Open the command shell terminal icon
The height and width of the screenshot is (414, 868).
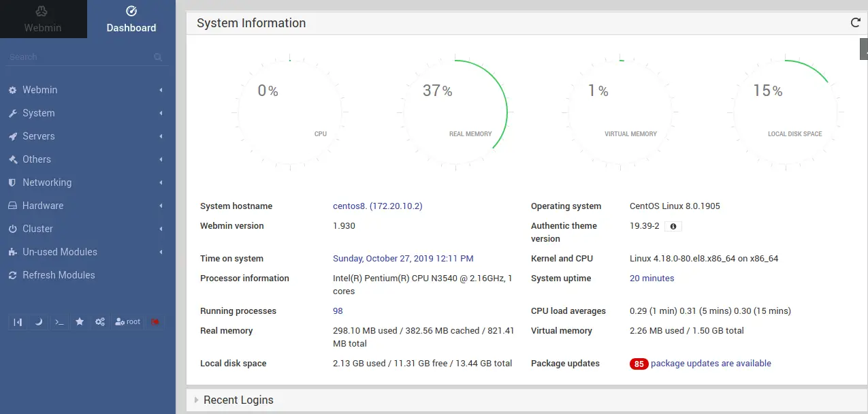click(59, 321)
